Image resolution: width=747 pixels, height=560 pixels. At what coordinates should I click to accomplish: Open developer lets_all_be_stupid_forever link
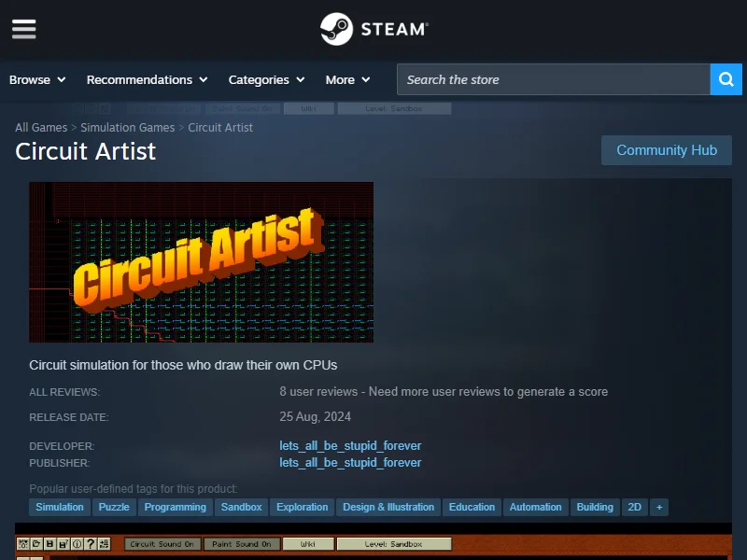(350, 445)
